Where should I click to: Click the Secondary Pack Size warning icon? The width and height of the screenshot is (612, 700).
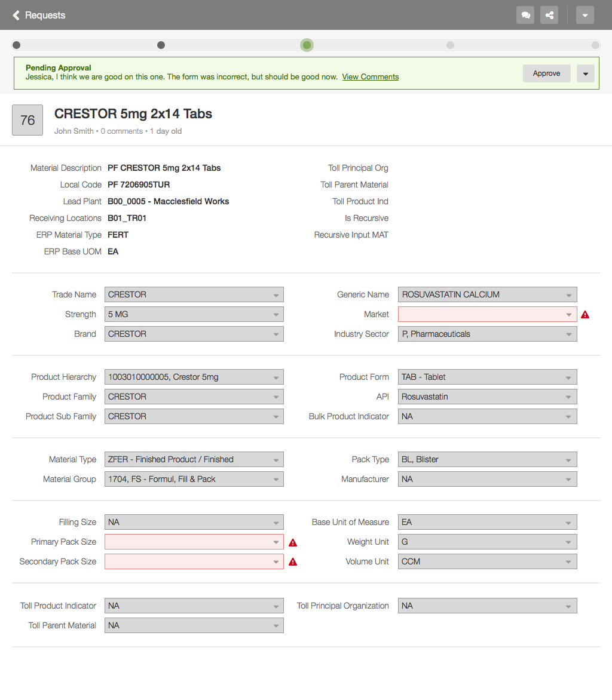click(x=293, y=562)
